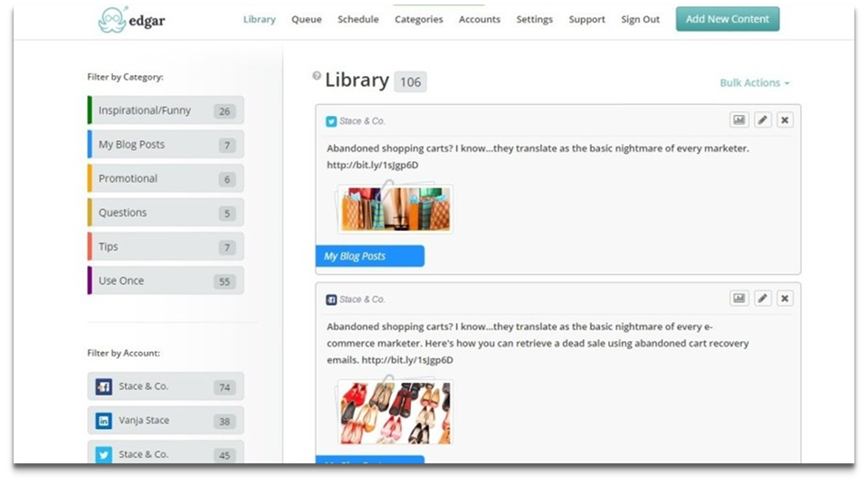Open stats for the Facebook post card
Screen dimensions: 868x486
pyautogui.click(x=739, y=299)
